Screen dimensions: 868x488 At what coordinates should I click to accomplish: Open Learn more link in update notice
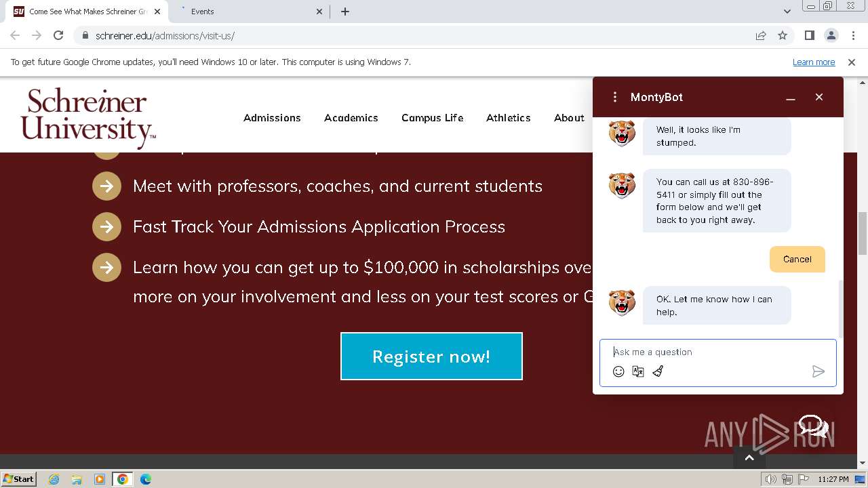pos(814,62)
